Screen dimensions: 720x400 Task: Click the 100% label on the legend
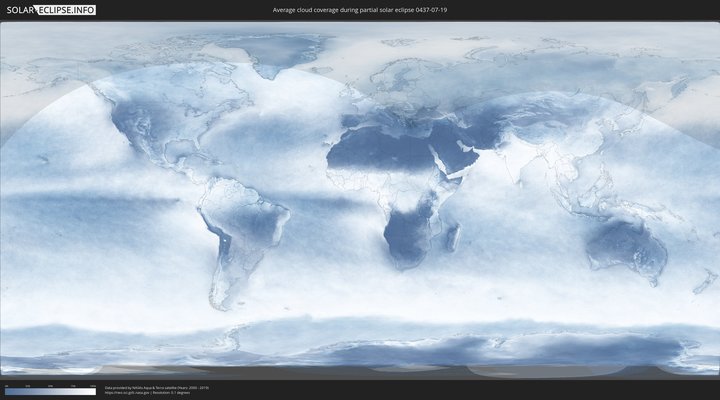93,385
